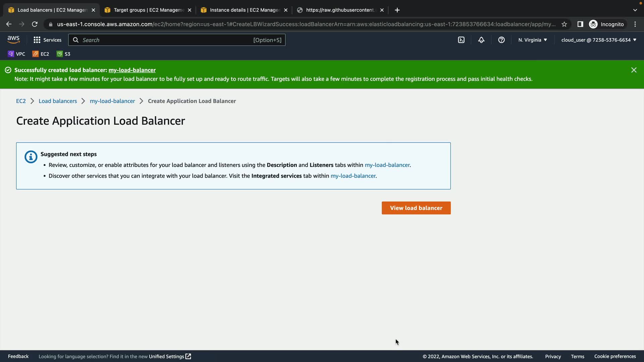The image size is (644, 362).
Task: Click the AWS logo home icon
Action: coord(13,40)
